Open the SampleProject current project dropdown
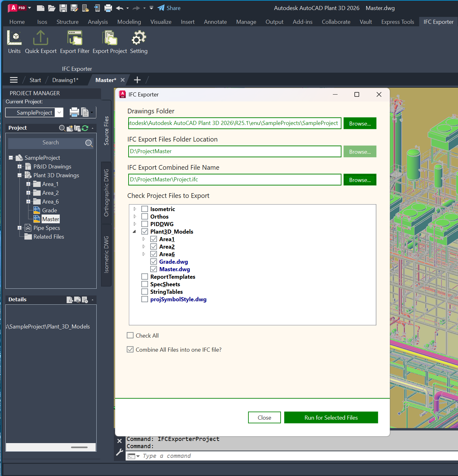The height and width of the screenshot is (476, 458). (x=59, y=112)
